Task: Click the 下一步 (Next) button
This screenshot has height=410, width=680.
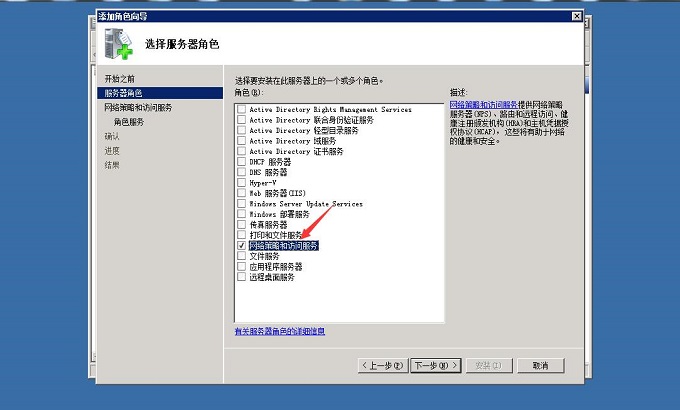Action: click(436, 365)
